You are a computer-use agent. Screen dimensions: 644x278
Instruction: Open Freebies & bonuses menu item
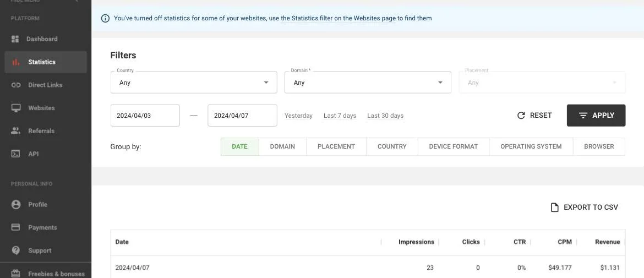[46, 274]
